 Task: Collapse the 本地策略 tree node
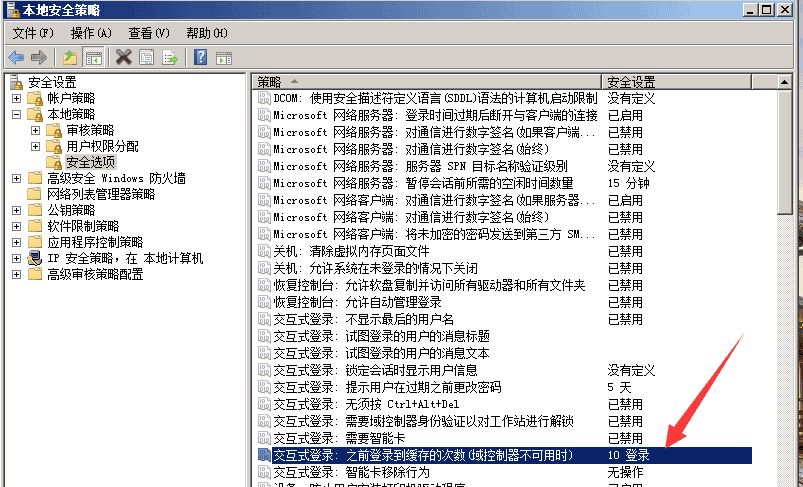(16, 114)
